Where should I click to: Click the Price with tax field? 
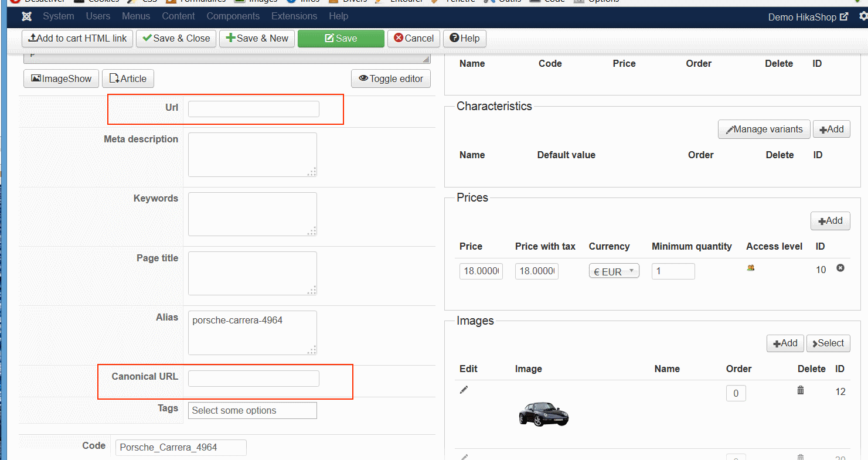point(537,271)
